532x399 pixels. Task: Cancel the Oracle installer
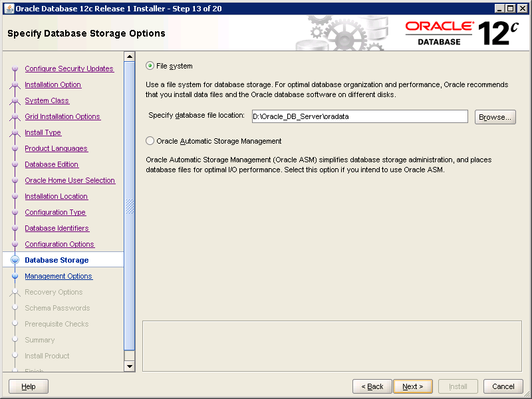click(x=503, y=386)
